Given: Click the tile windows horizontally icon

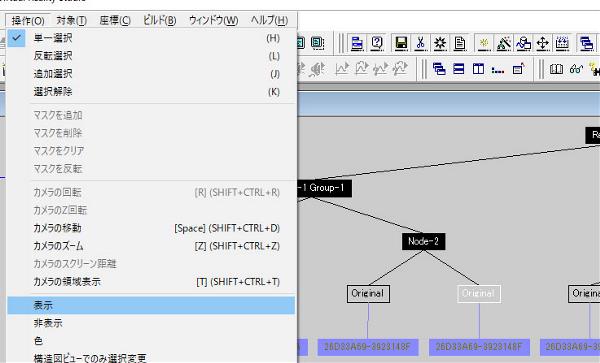Looking at the screenshot, I should [458, 69].
